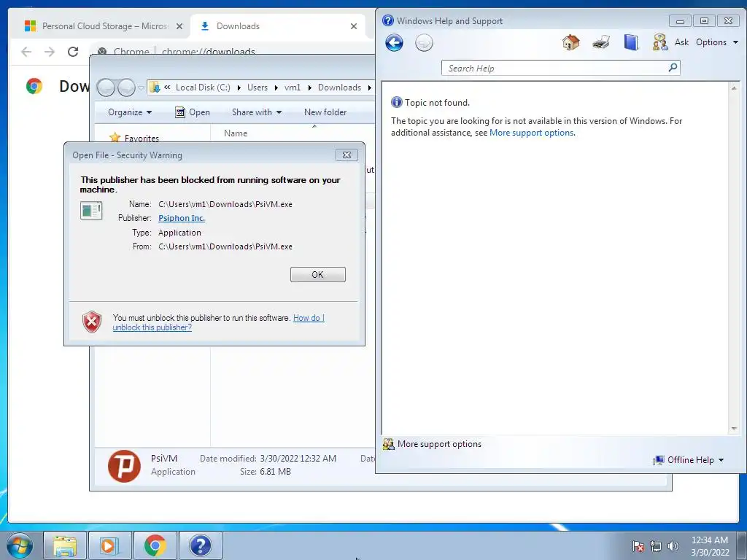Click the forward arrow in Help window
Screen dimensions: 747x560
coord(424,43)
